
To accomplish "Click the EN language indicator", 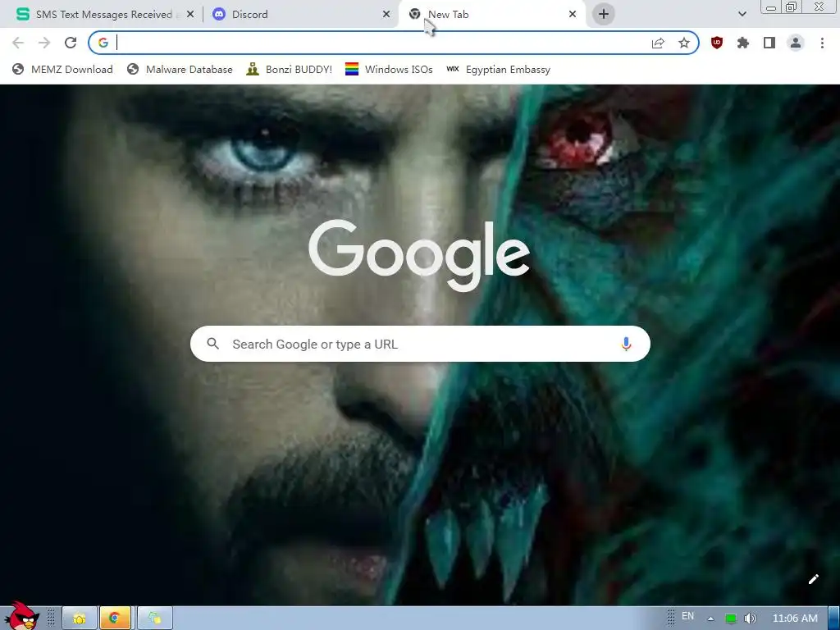I will (688, 616).
